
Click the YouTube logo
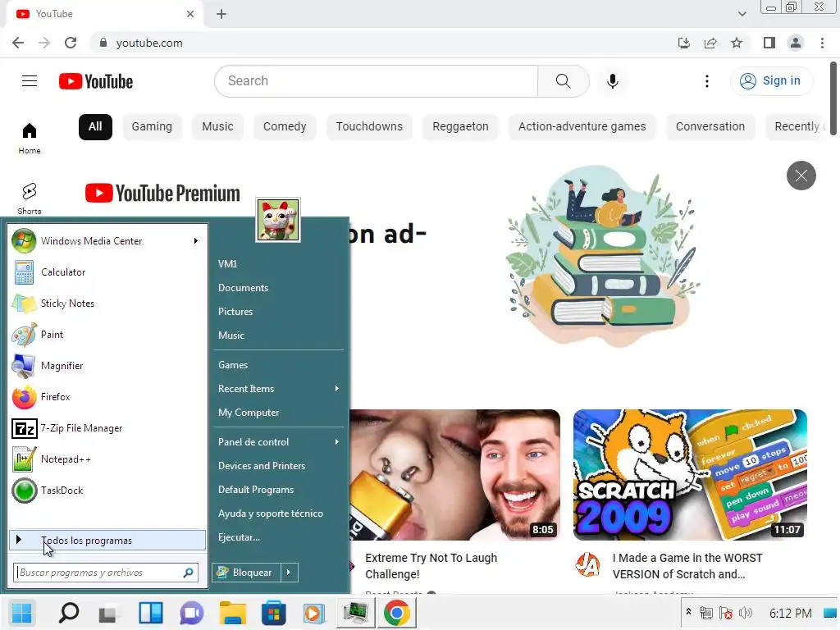pos(96,81)
